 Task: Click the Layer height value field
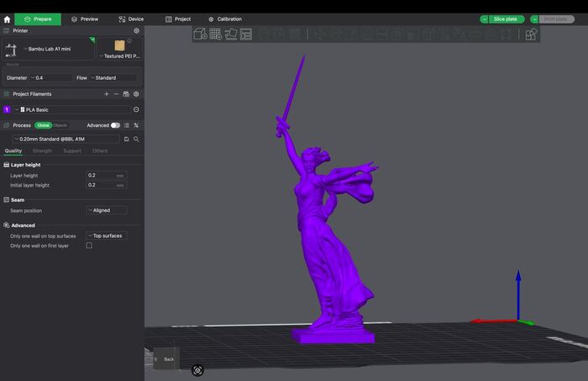pos(107,175)
